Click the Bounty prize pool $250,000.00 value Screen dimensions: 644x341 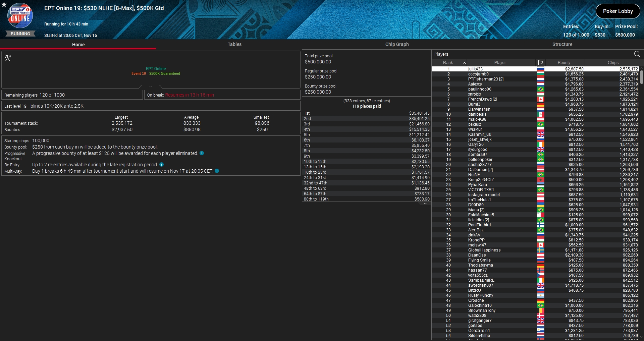pyautogui.click(x=318, y=92)
